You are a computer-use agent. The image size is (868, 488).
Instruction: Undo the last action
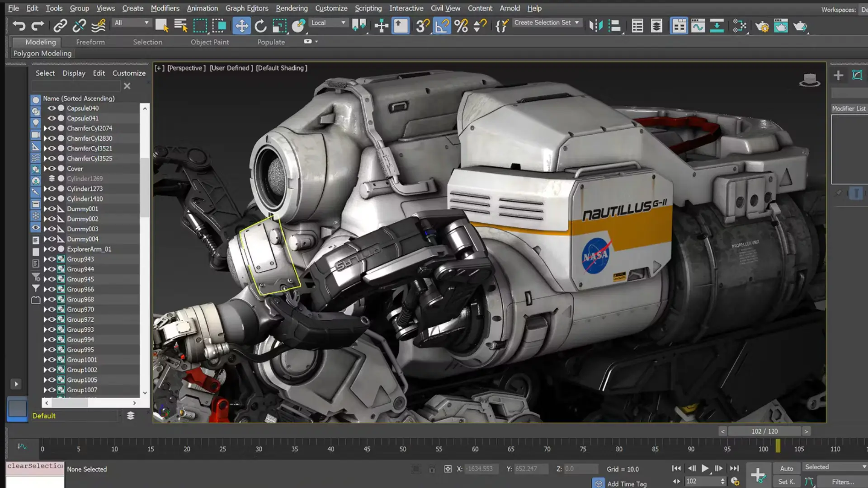[x=19, y=26]
